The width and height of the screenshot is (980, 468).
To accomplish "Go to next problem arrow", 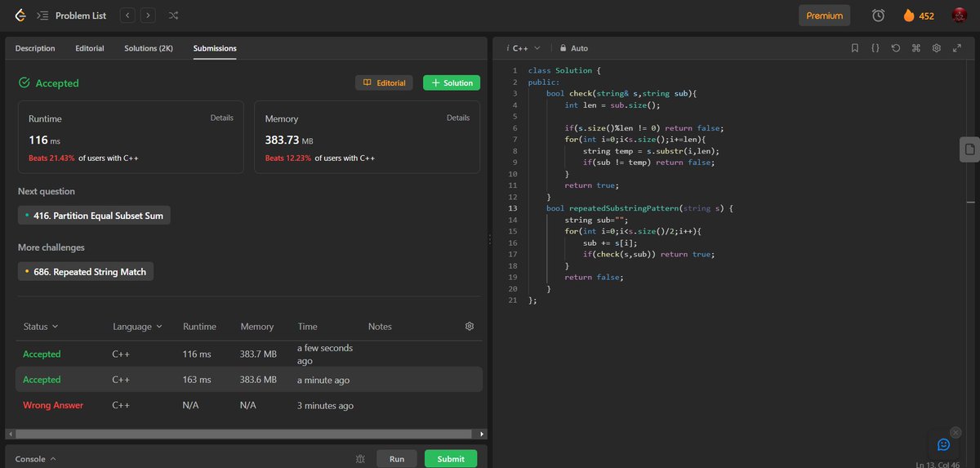I will pos(148,16).
